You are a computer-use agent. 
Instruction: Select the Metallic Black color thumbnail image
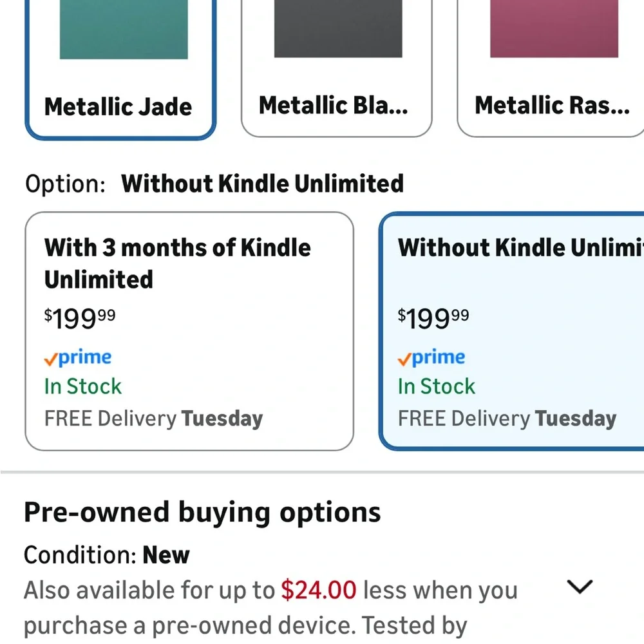pyautogui.click(x=337, y=29)
